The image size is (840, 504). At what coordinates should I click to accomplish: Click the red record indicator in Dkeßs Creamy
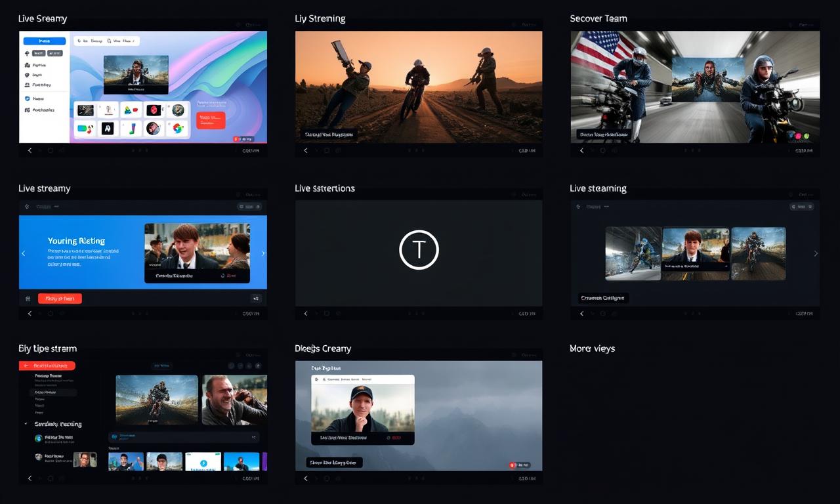pyautogui.click(x=513, y=465)
